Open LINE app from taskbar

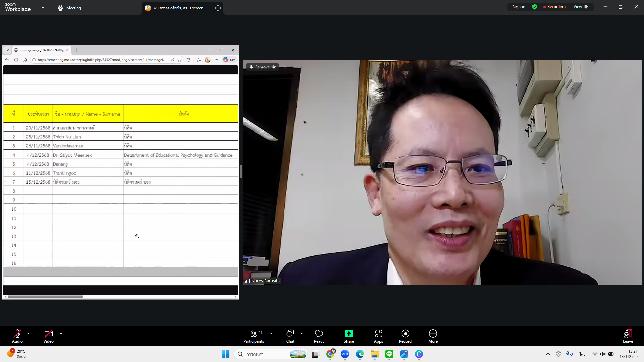[x=389, y=354]
